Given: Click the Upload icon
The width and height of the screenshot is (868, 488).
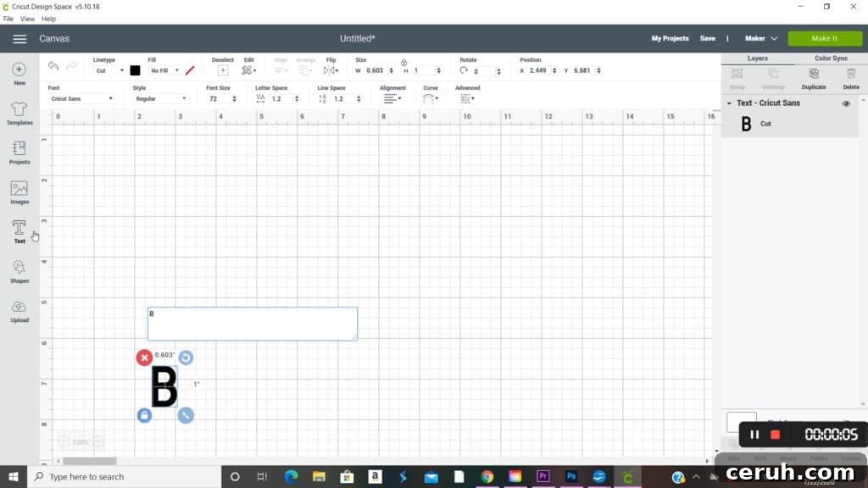Looking at the screenshot, I should [x=19, y=307].
